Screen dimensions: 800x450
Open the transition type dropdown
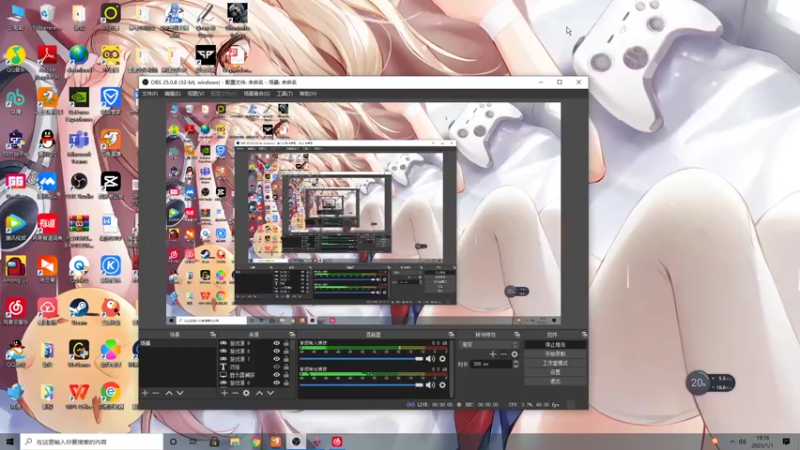[x=489, y=345]
